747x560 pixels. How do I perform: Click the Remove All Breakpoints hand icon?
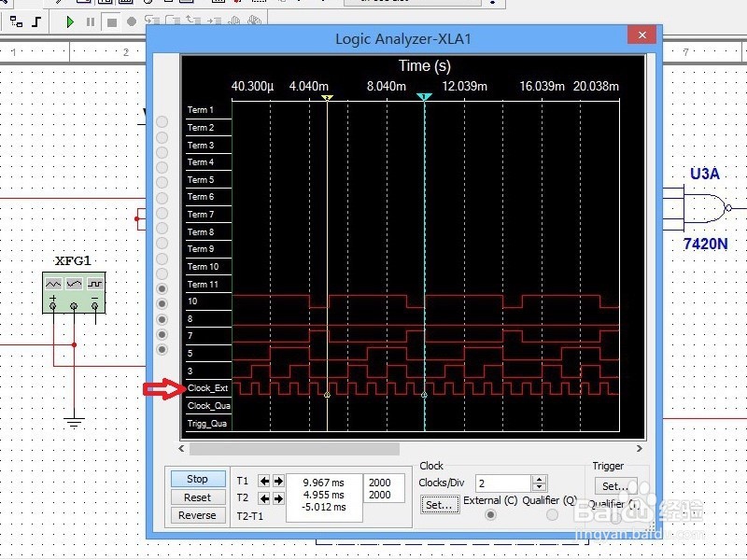pos(255,21)
